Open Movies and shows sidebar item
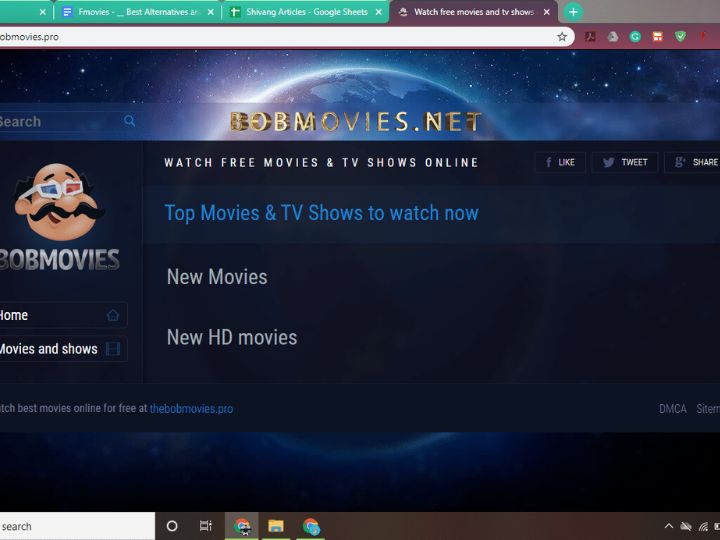Viewport: 720px width, 540px height. point(63,349)
